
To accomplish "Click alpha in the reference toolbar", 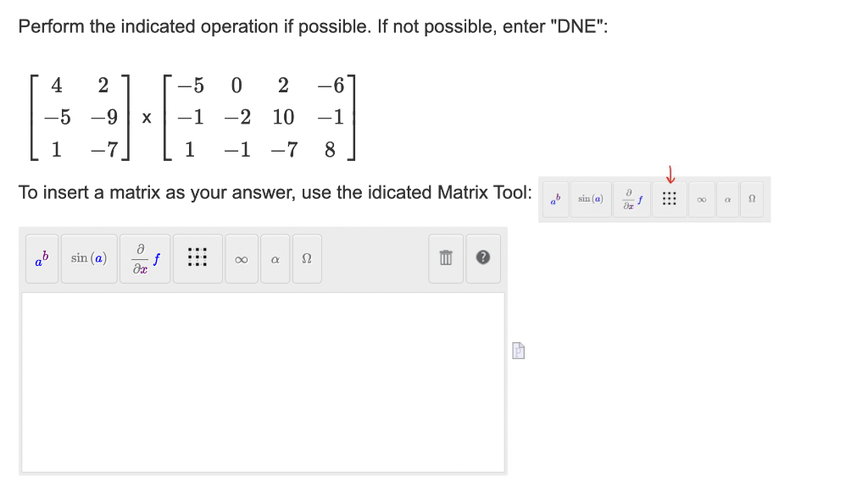I will (726, 198).
